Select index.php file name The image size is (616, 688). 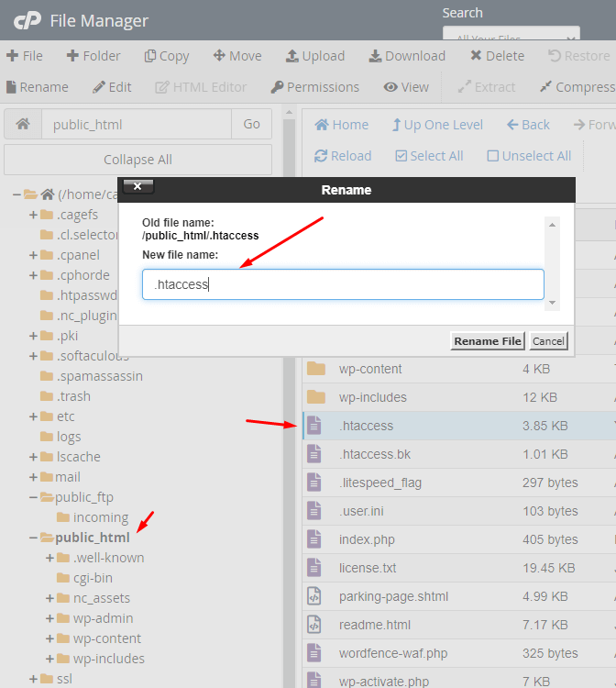coord(367,539)
